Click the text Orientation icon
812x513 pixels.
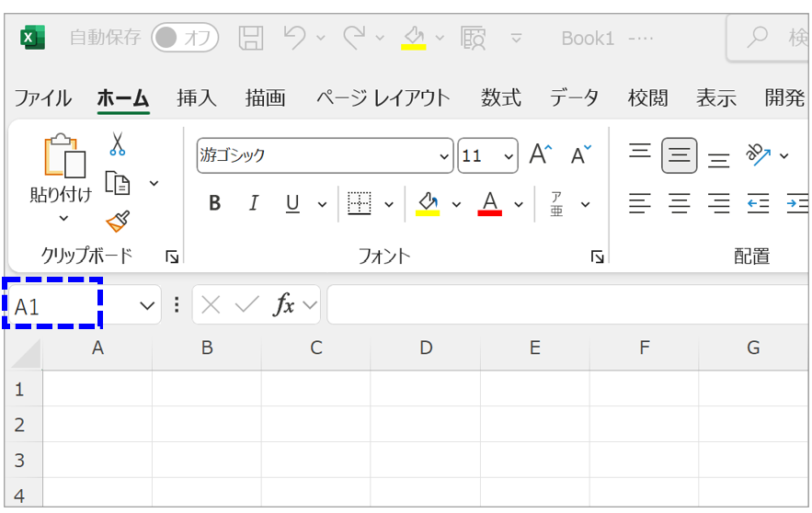pyautogui.click(x=758, y=154)
